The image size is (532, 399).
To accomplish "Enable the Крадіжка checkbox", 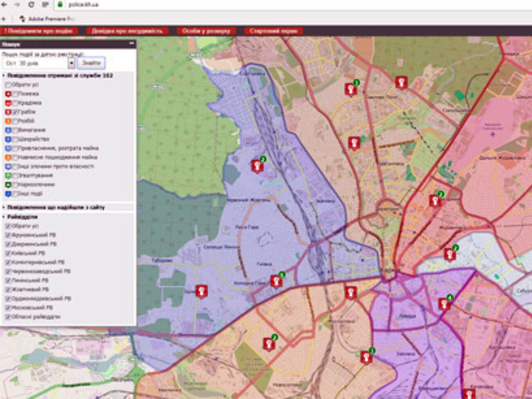I will click(x=15, y=103).
